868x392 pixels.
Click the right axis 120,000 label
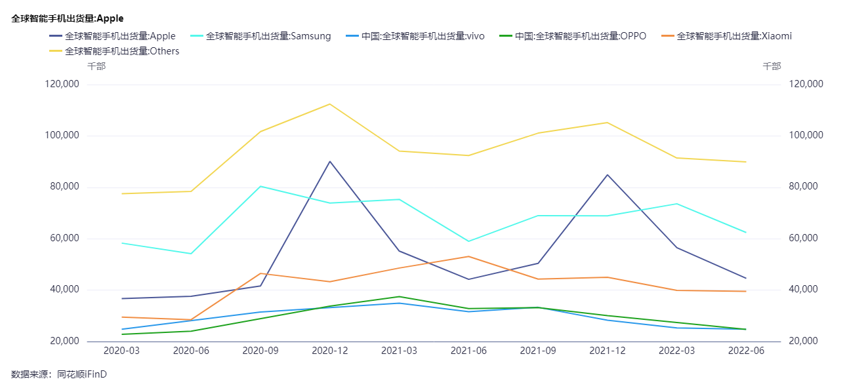pyautogui.click(x=806, y=84)
